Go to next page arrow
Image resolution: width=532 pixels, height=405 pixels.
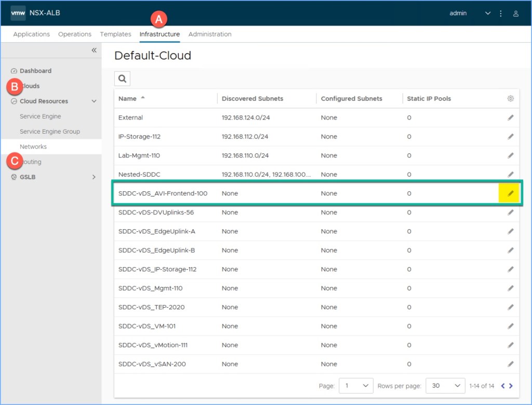511,386
